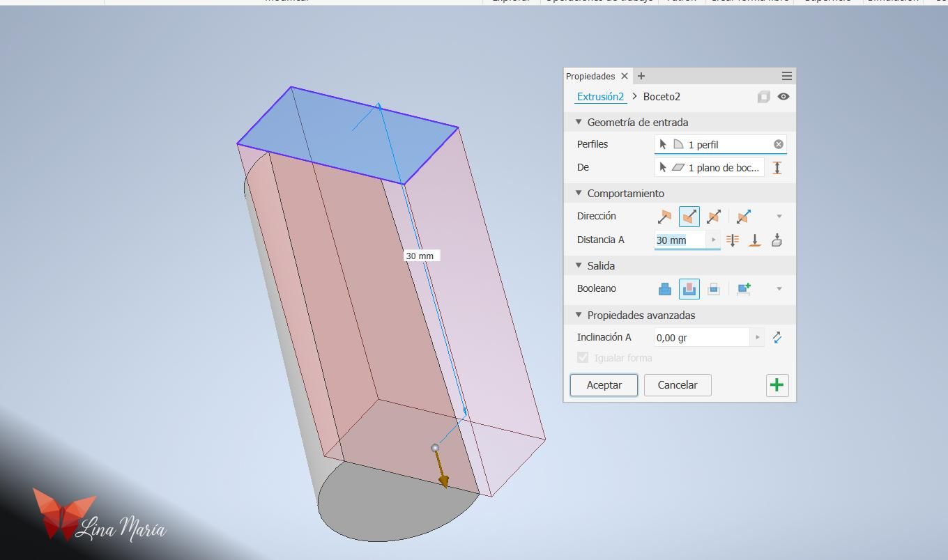Select the flipped extrusion direction icon
Viewport: 948px width, 560px height.
689,217
